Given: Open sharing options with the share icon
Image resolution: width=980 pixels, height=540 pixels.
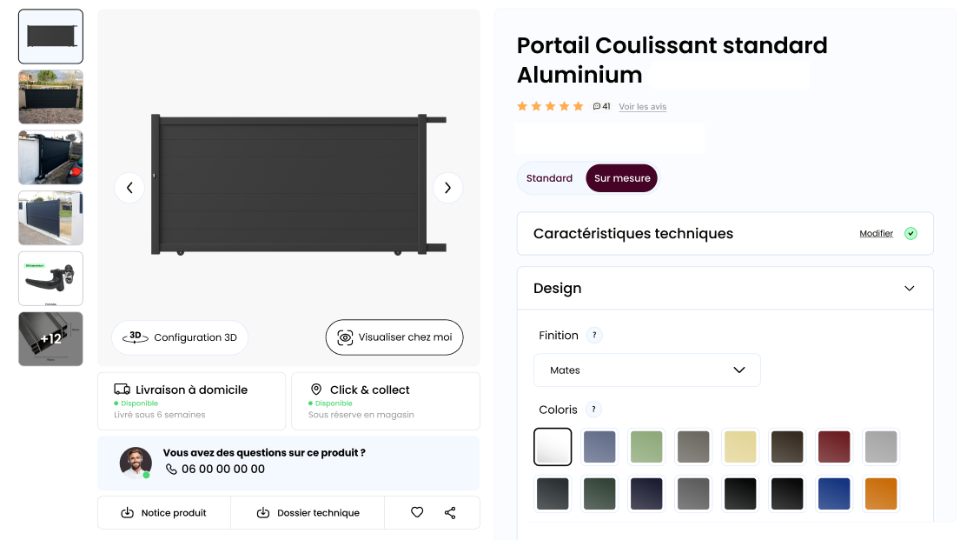Looking at the screenshot, I should 450,512.
